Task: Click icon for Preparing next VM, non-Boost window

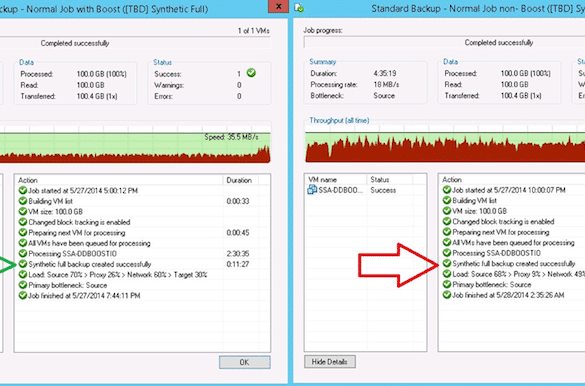Action: (x=447, y=232)
